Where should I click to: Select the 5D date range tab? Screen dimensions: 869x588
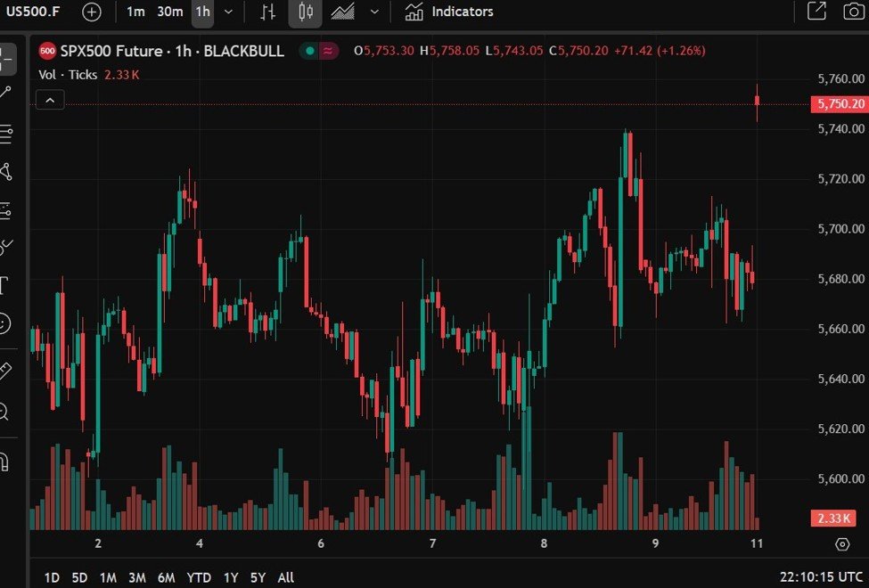79,577
